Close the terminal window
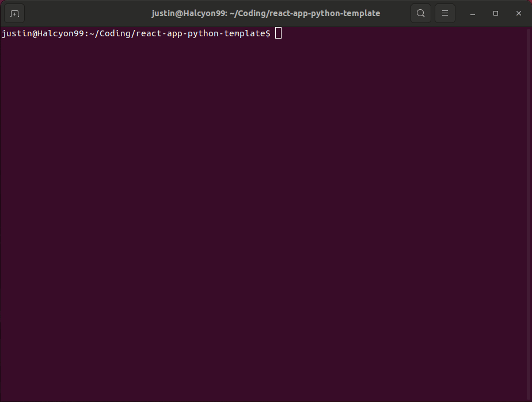This screenshot has height=402, width=532. point(519,13)
